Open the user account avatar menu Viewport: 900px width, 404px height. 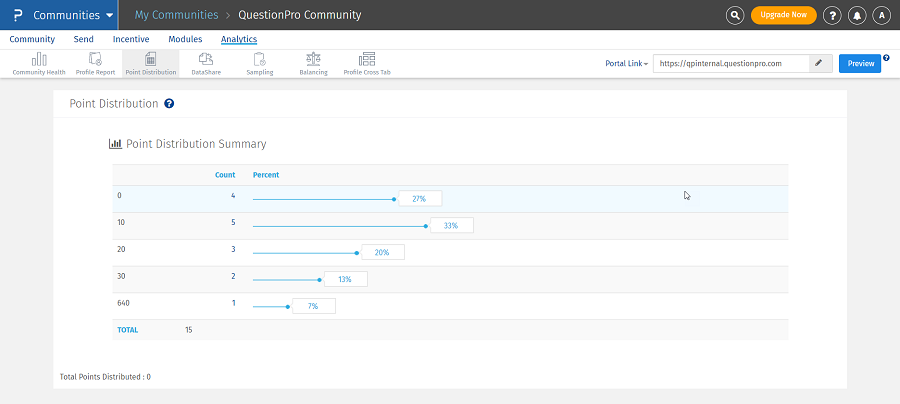pos(882,15)
